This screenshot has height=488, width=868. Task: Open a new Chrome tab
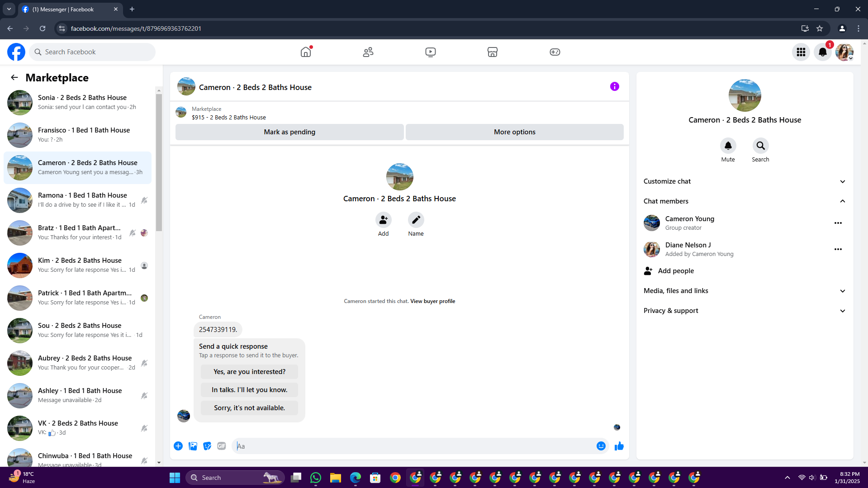pyautogui.click(x=132, y=9)
